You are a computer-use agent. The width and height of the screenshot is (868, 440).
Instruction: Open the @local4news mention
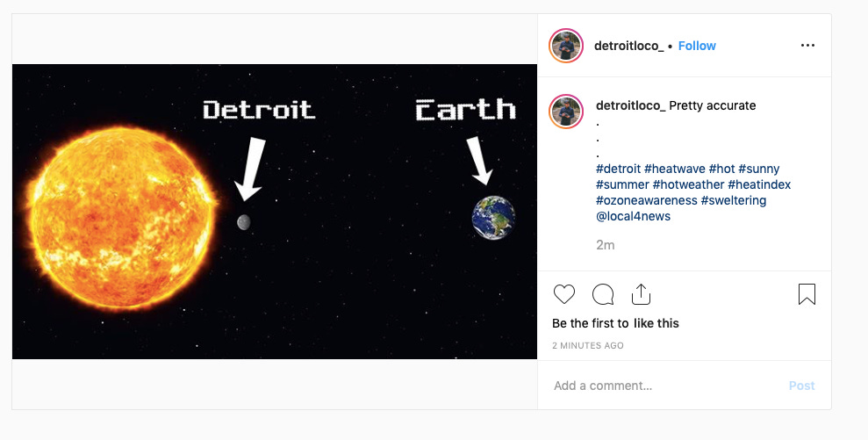click(633, 216)
